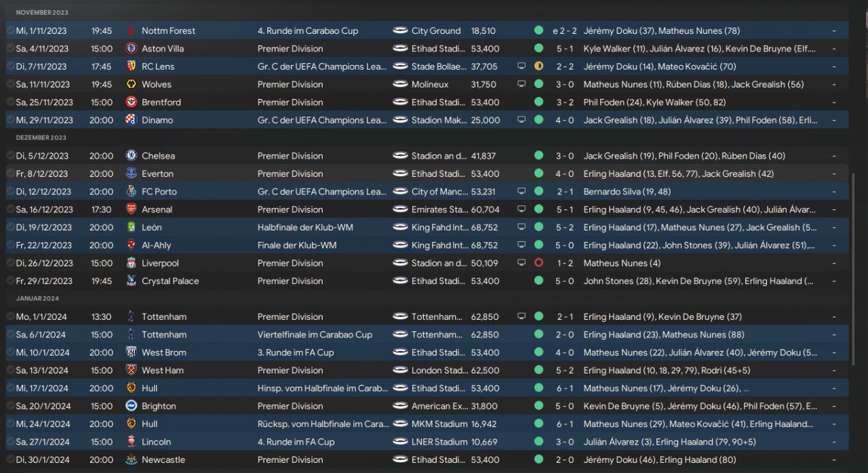Open the Crystal Palace club crest
This screenshot has width=868, height=473.
[x=132, y=281]
